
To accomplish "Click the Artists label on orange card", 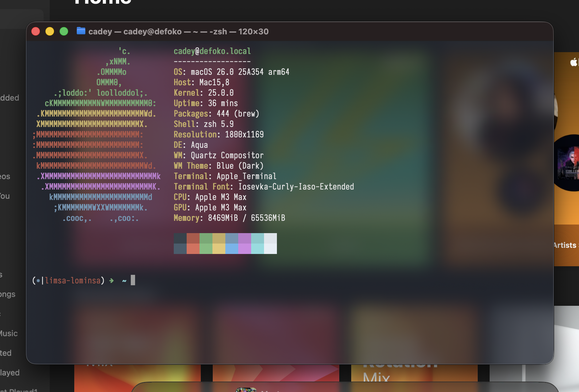I will (x=565, y=245).
